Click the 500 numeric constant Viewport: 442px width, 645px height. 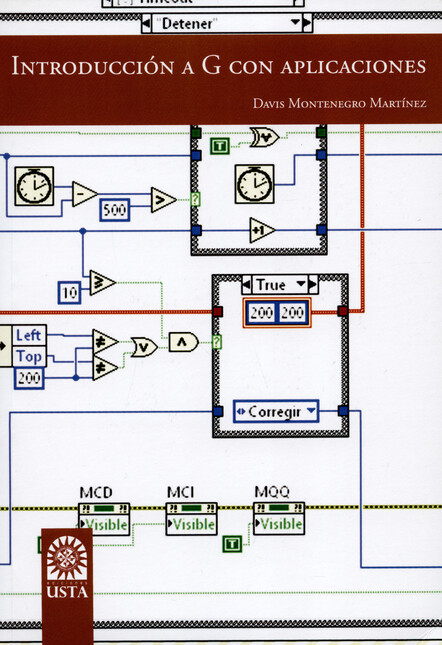pyautogui.click(x=115, y=210)
